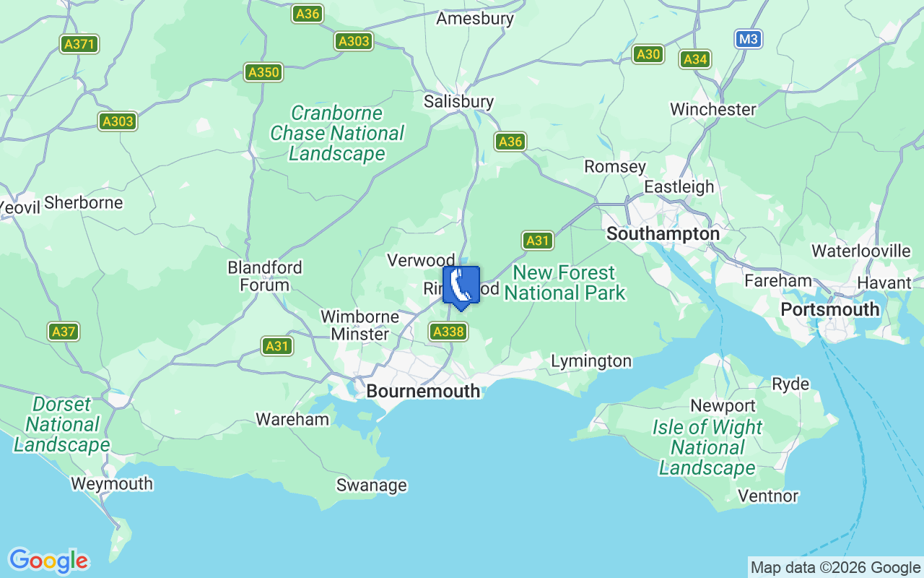Select the A371 road shield
This screenshot has height=578, width=924.
point(79,44)
